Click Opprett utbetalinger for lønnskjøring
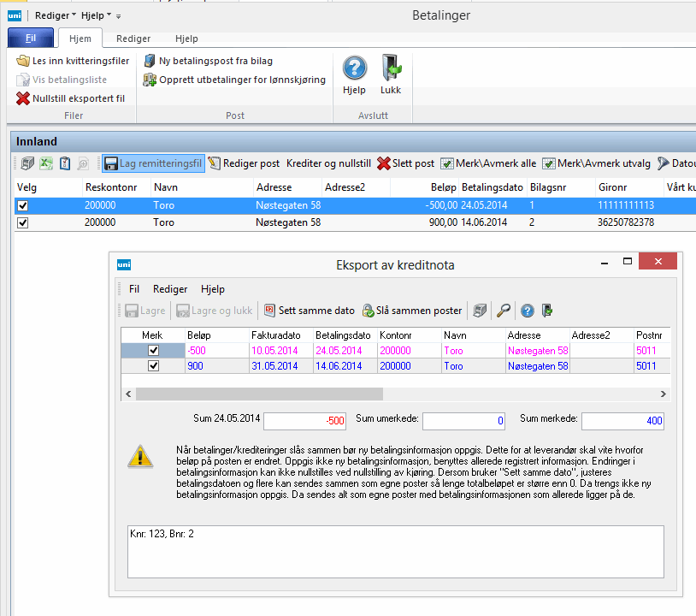The image size is (696, 616). coord(235,80)
